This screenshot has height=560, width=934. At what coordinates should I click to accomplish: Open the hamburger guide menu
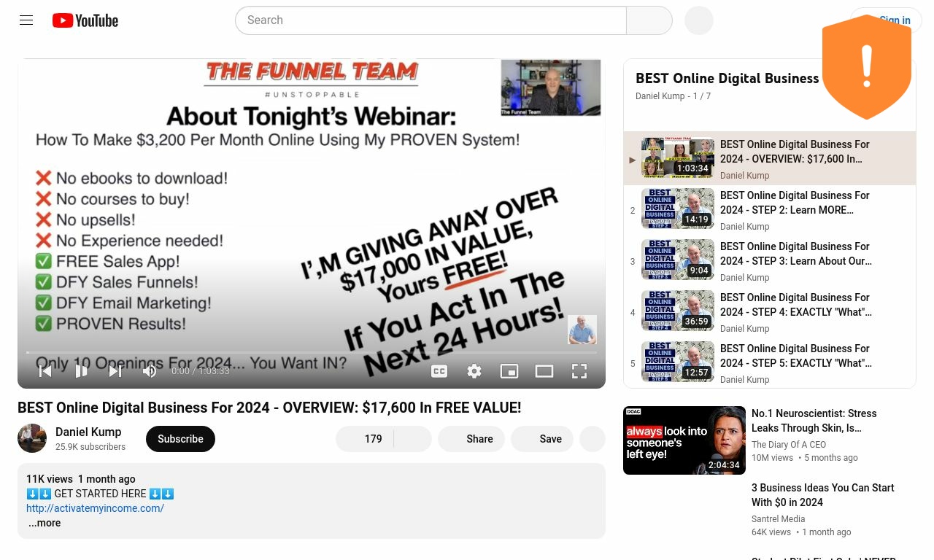click(x=26, y=20)
